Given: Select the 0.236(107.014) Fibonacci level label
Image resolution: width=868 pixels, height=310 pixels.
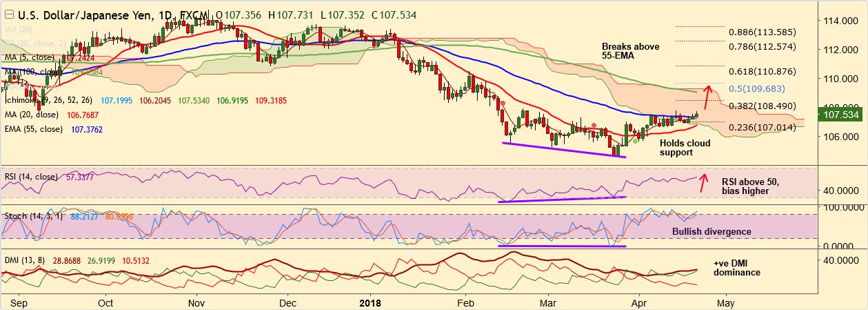Looking at the screenshot, I should 763,128.
